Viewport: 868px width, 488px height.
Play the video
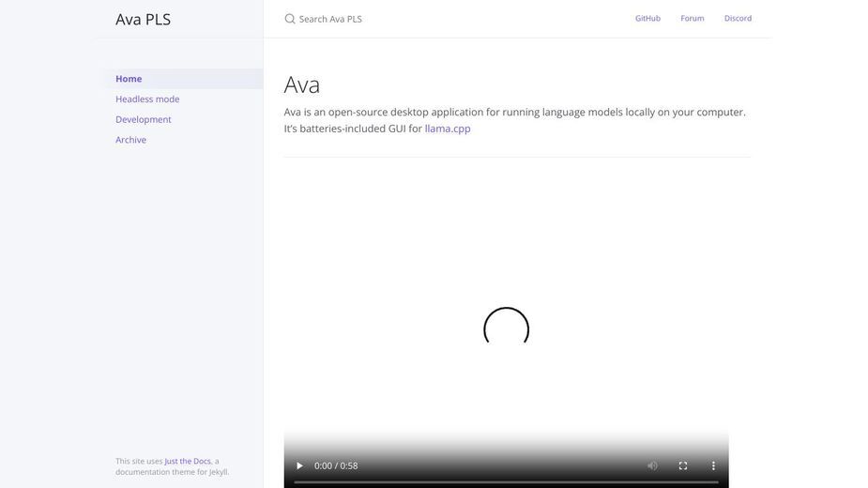[x=299, y=465]
